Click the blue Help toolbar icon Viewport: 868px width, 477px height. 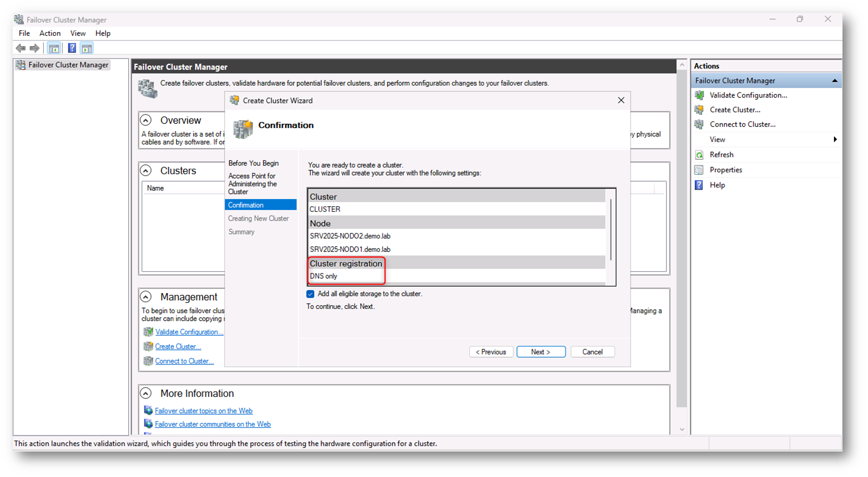tap(72, 49)
